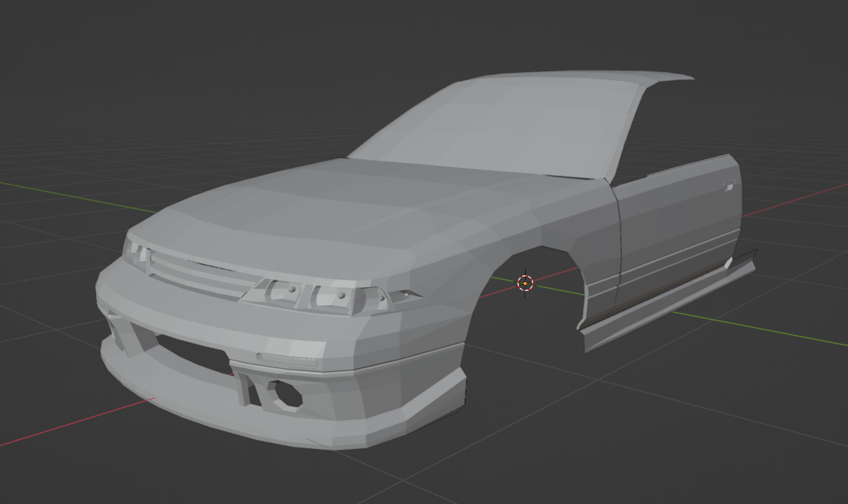Click the door handle on the door
Viewport: 848px width, 504px height.
click(729, 186)
